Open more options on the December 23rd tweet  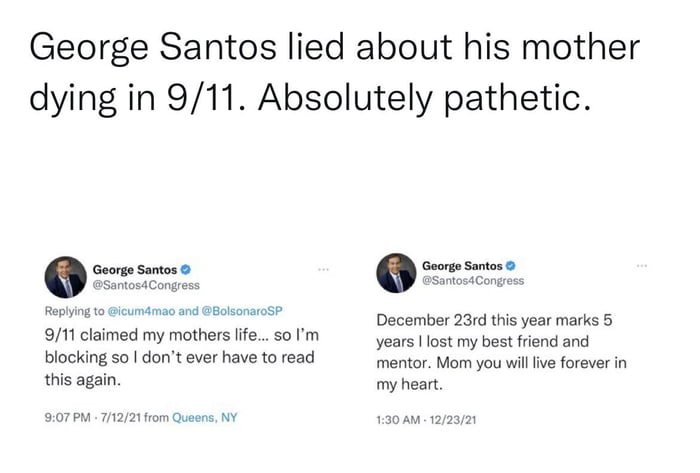tap(641, 266)
